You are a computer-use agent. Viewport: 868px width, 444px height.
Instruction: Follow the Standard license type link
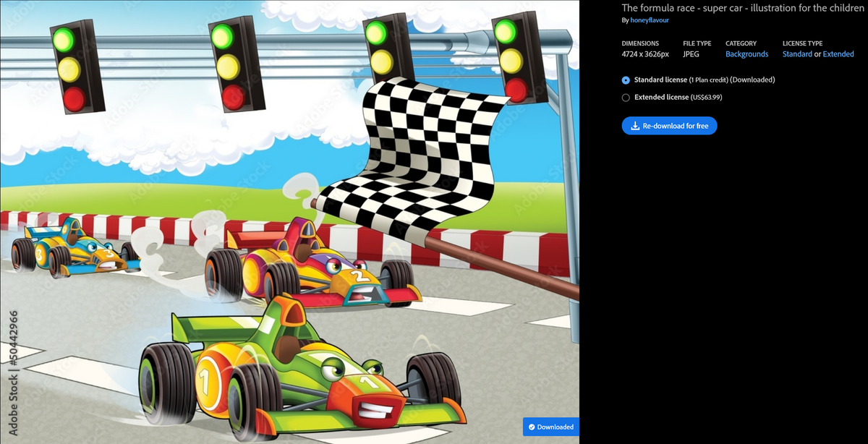(797, 54)
